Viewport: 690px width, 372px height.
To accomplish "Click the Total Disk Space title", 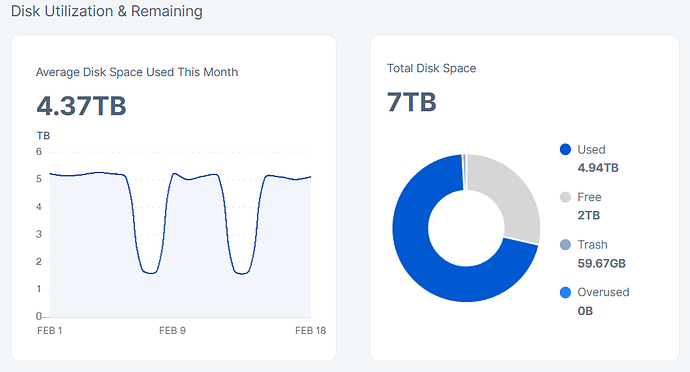I will click(x=431, y=68).
